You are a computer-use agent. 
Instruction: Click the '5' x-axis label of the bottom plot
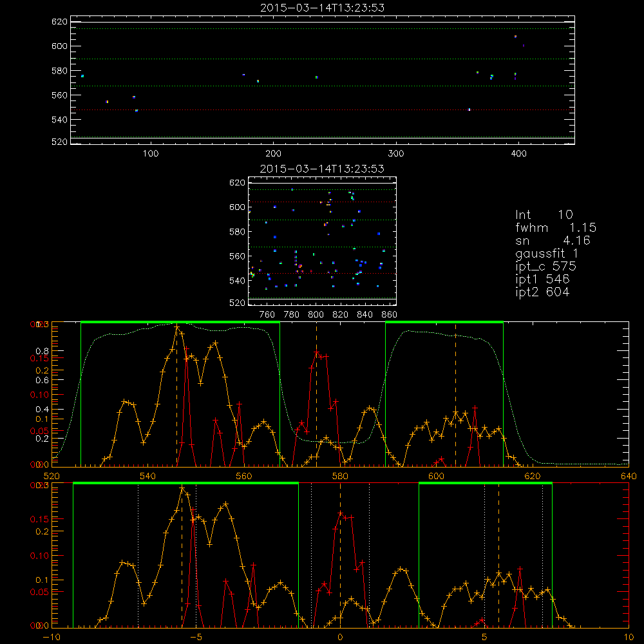click(484, 637)
